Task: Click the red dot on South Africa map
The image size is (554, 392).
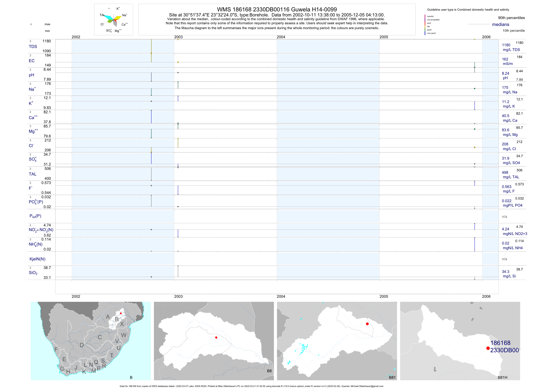Action: (x=121, y=313)
